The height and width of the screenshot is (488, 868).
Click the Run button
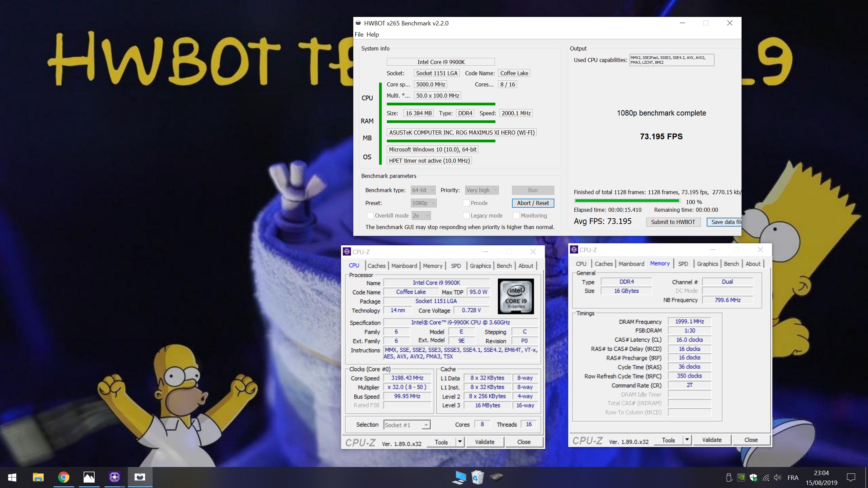tap(533, 190)
